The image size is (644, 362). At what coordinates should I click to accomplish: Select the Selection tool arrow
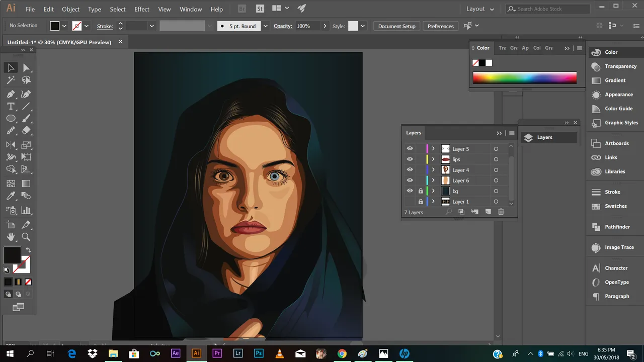coord(11,67)
